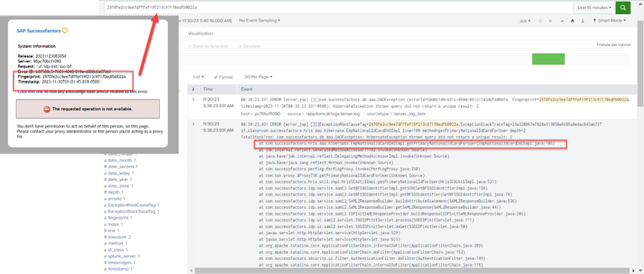Click highlighted ExceptionRootCauseTag value in second event
The width and height of the screenshot is (644, 274).
[414, 123]
